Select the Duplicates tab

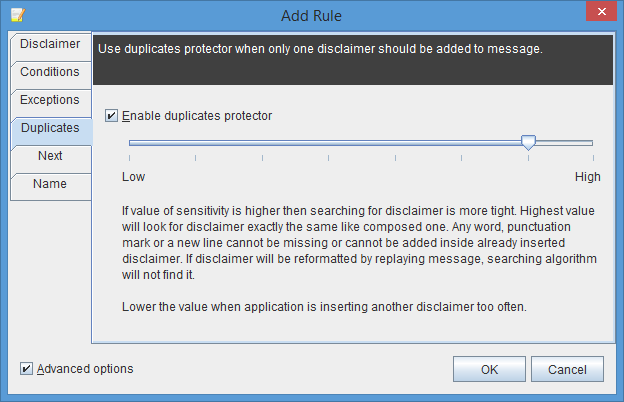[x=51, y=128]
